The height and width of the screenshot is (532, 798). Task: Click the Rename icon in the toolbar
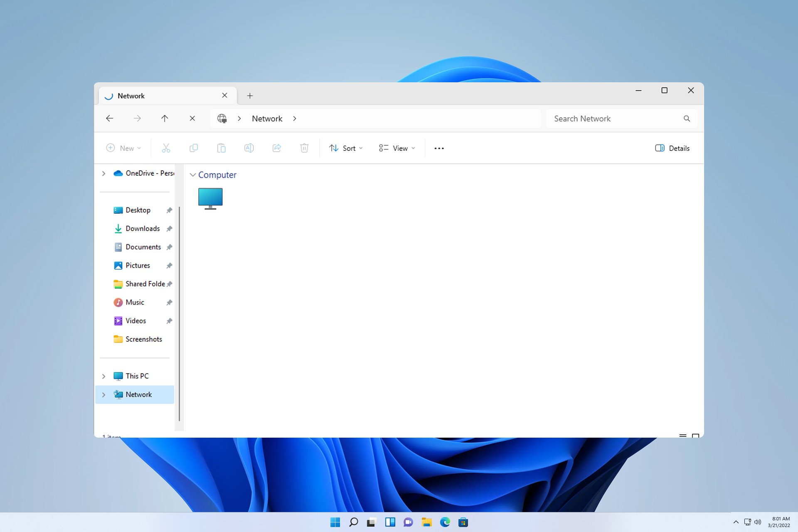tap(249, 148)
